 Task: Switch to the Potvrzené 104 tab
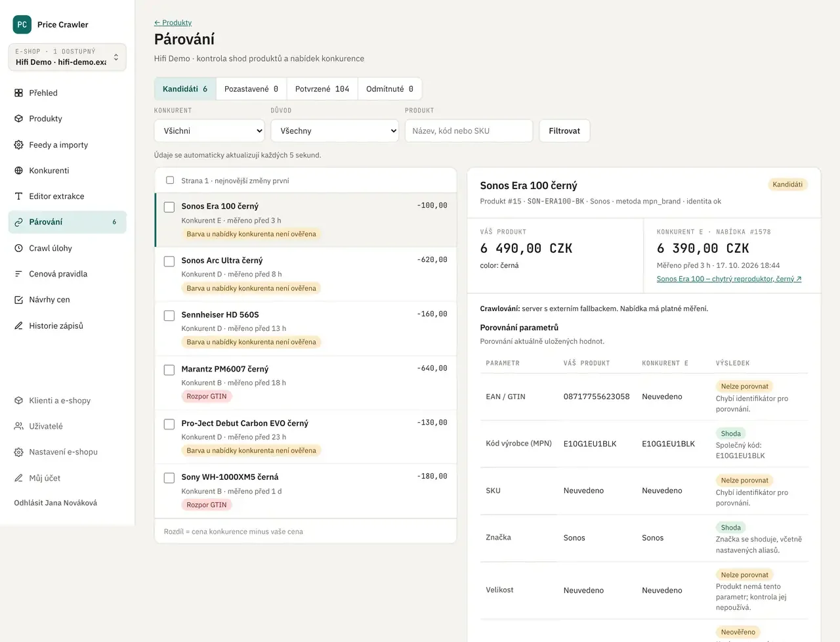[322, 89]
